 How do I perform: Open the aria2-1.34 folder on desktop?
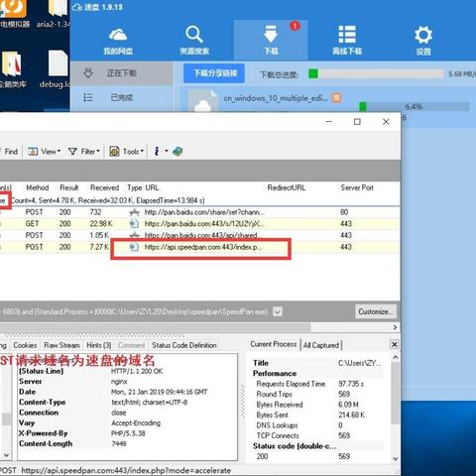[54, 15]
